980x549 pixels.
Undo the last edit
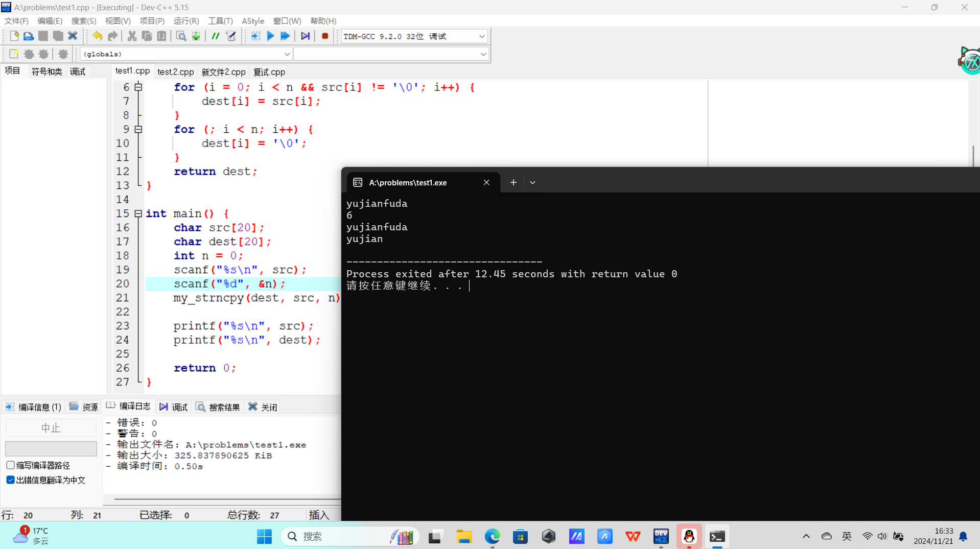97,36
